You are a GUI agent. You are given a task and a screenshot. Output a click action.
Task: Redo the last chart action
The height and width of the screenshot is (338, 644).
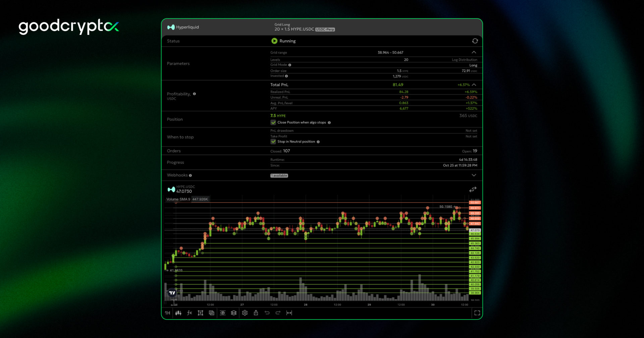coord(278,313)
